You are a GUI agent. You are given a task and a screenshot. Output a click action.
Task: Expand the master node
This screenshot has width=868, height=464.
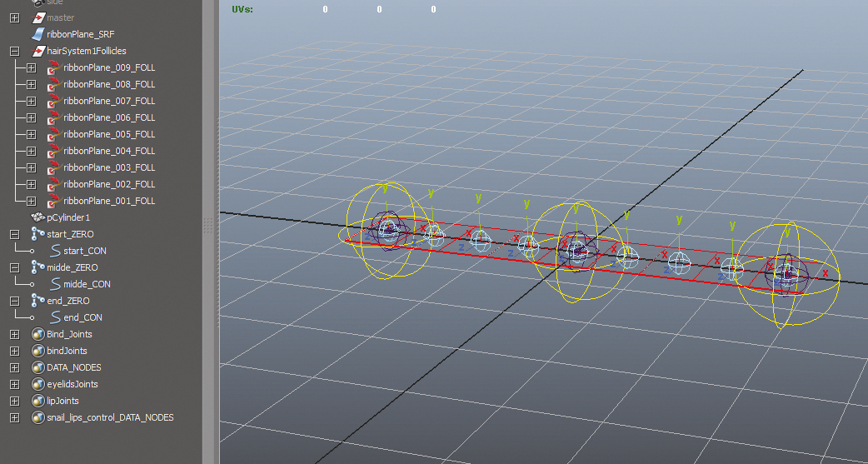click(x=15, y=17)
